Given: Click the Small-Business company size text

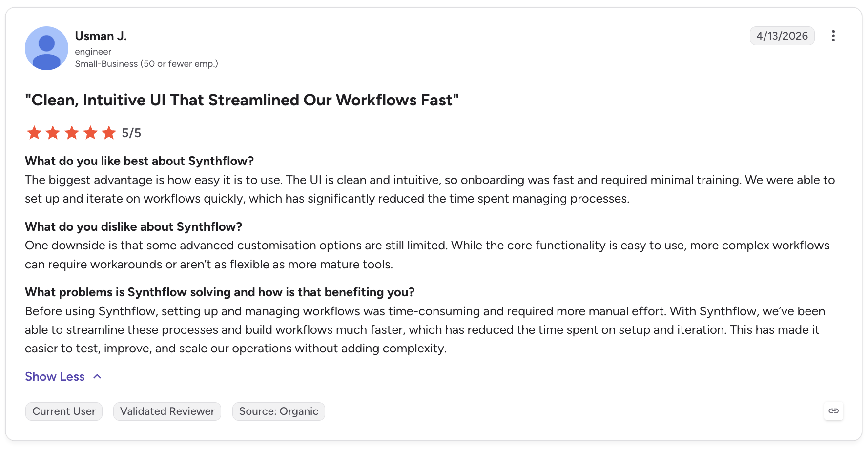Looking at the screenshot, I should (x=146, y=64).
